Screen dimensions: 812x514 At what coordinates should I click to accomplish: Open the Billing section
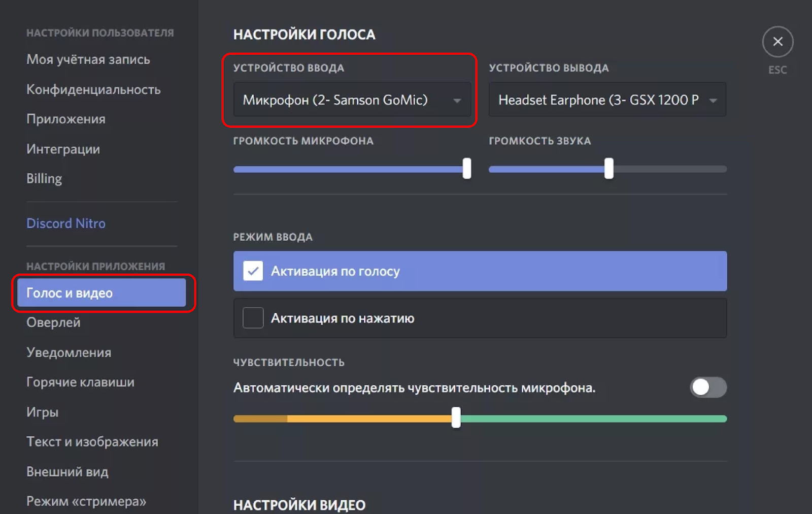[x=44, y=178]
